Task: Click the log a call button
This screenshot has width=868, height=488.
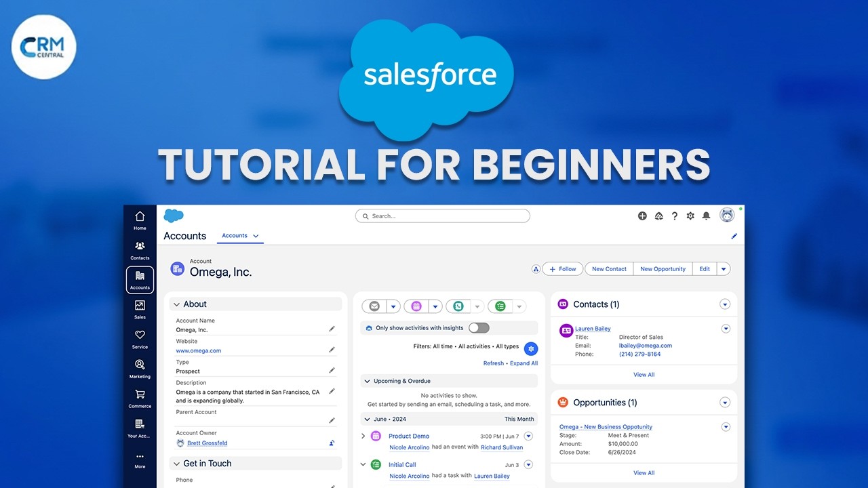Action: 458,306
